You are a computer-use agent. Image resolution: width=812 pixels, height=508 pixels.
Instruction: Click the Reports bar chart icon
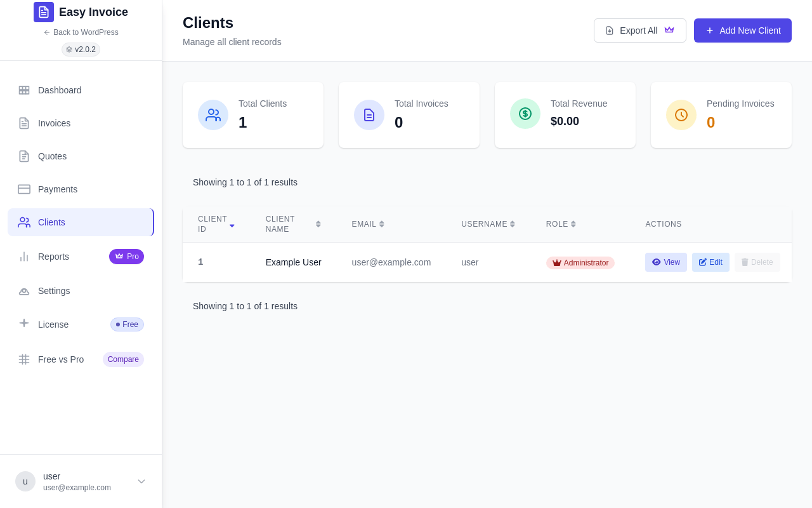point(24,257)
